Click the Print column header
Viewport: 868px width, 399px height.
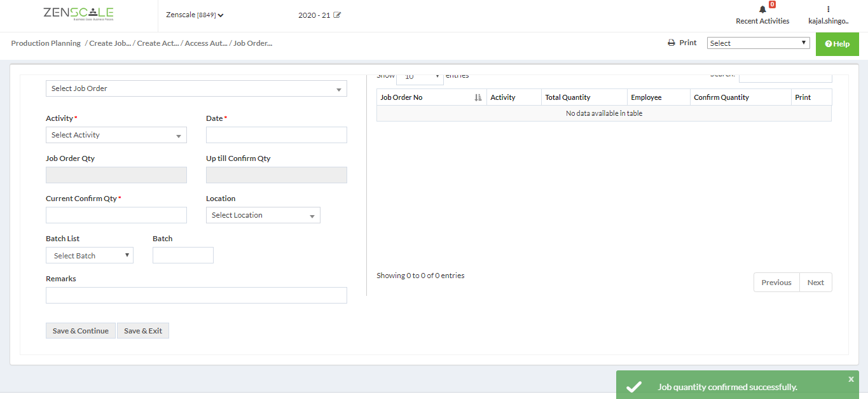[811, 97]
